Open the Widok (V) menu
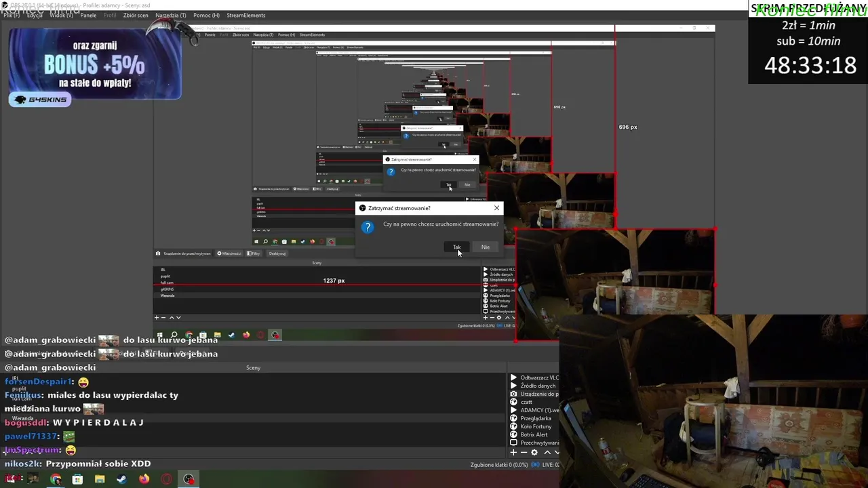 61,15
